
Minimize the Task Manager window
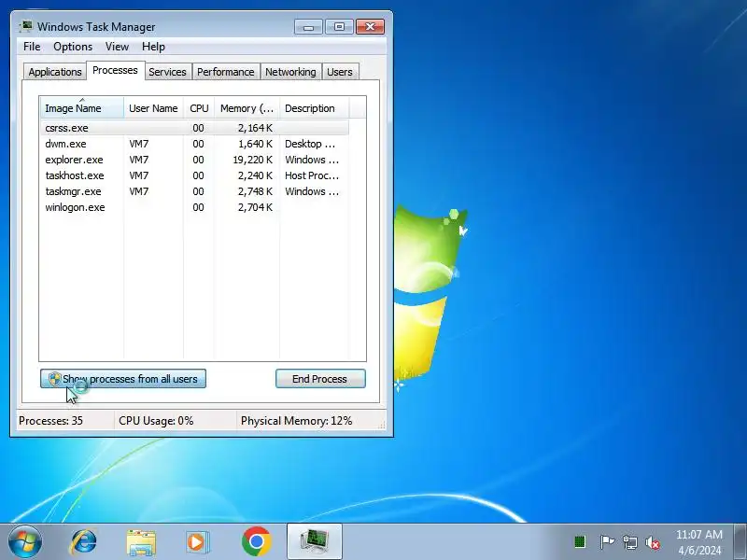tap(308, 27)
